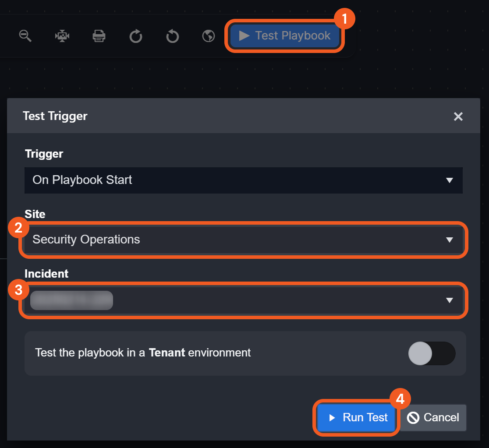Click the orange step 1 badge
The height and width of the screenshot is (448, 489).
[x=344, y=19]
